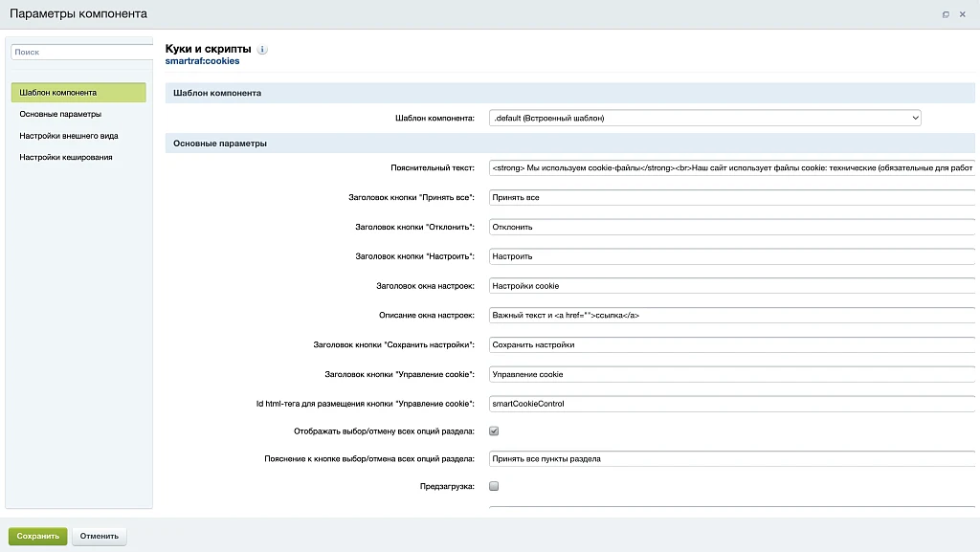980x552 pixels.
Task: Focus the Поиск search field
Action: (82, 52)
